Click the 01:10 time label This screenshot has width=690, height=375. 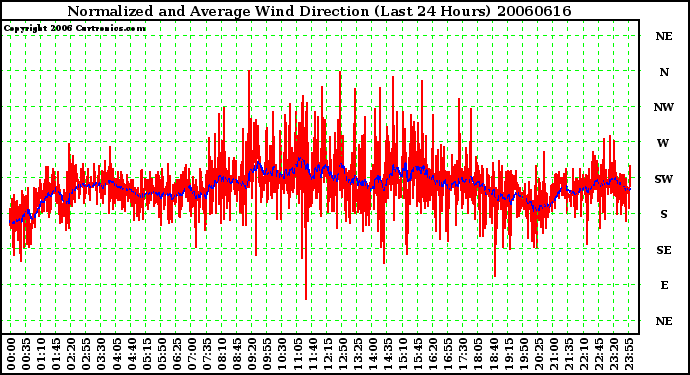coord(41,354)
